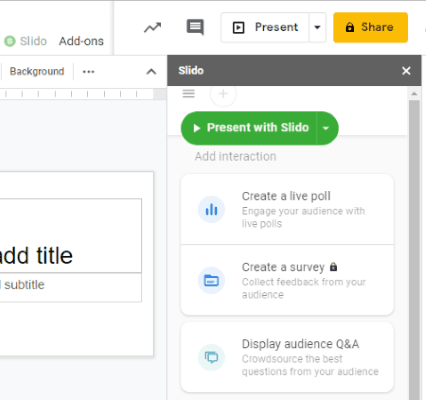Select Create a survey card

pyautogui.click(x=287, y=280)
